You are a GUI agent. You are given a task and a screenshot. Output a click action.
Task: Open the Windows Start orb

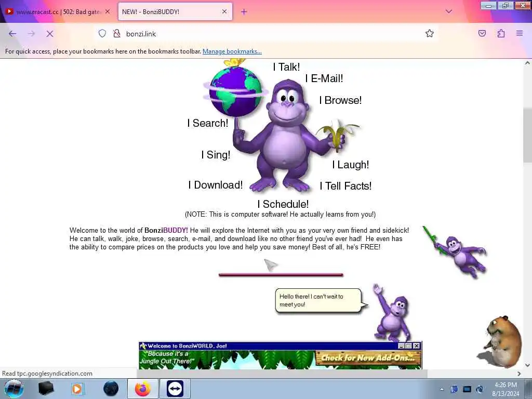(14, 389)
